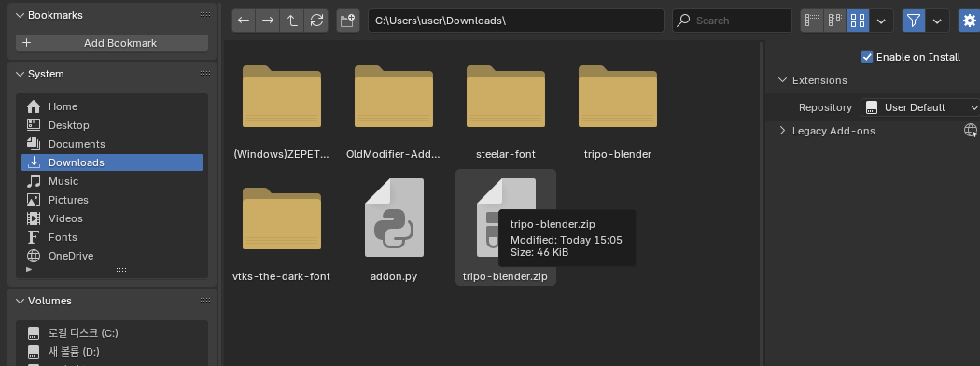Expand Legacy Add-ons section
This screenshot has width=980, height=366.
tap(782, 131)
